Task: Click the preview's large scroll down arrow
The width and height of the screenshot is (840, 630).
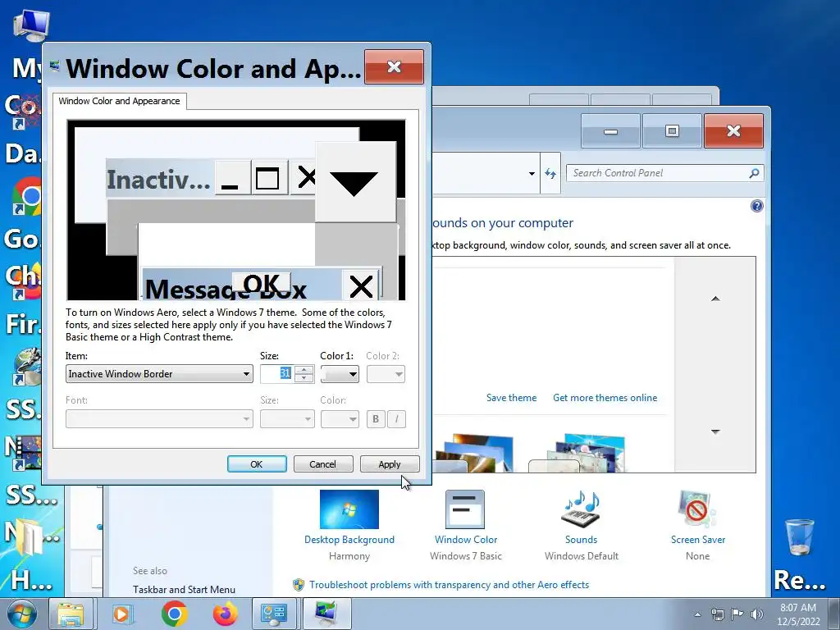Action: pyautogui.click(x=356, y=181)
